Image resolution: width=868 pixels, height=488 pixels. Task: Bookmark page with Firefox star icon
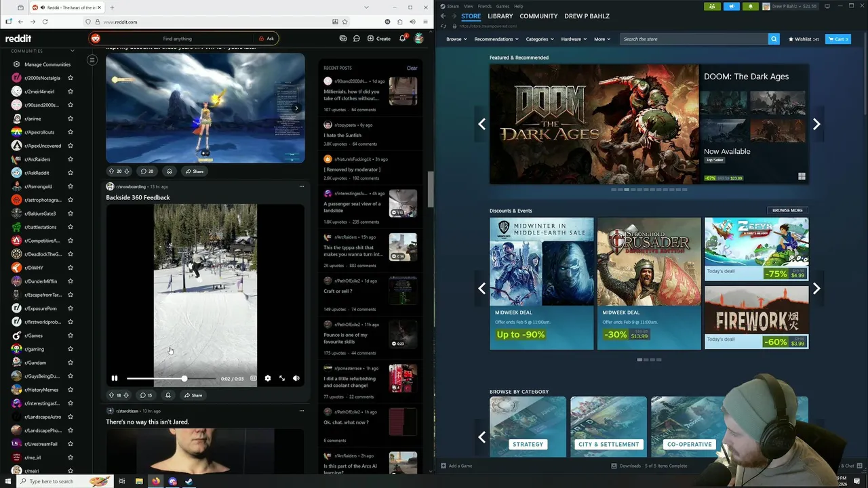pos(344,22)
